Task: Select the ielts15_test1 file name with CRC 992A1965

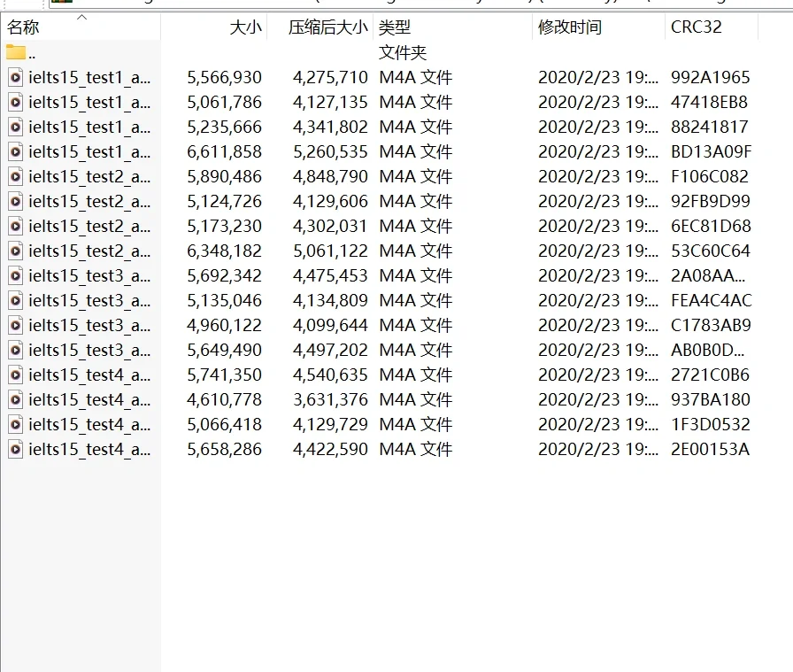Action: 89,77
